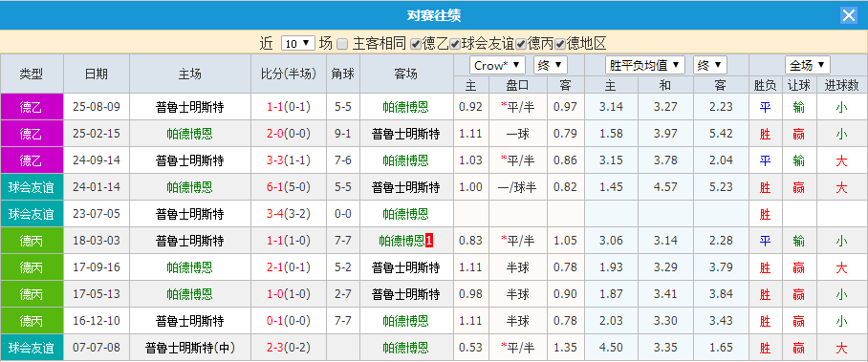Click the 进球数 column header
The height and width of the screenshot is (362, 868).
[841, 85]
